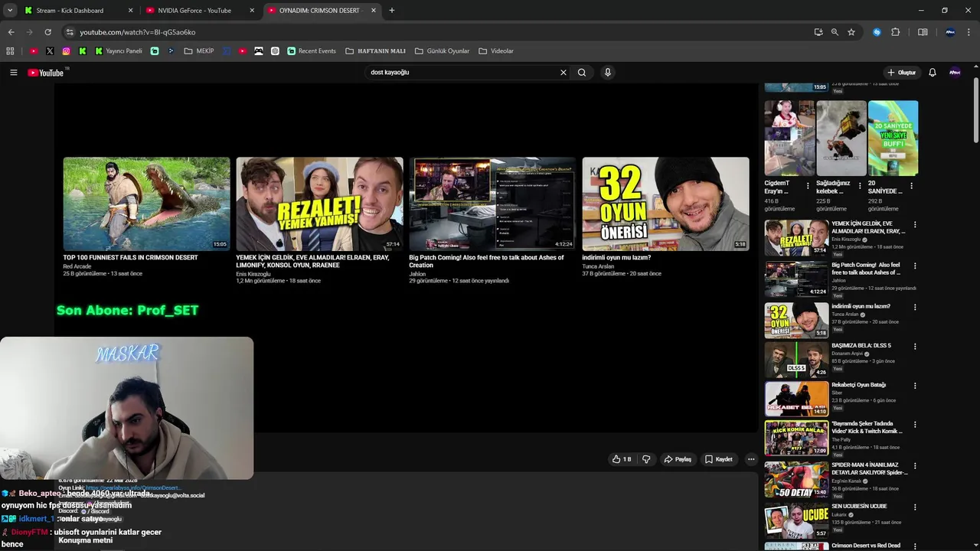Close the NVIDIA GeForce tab
This screenshot has width=980, height=551.
click(252, 11)
